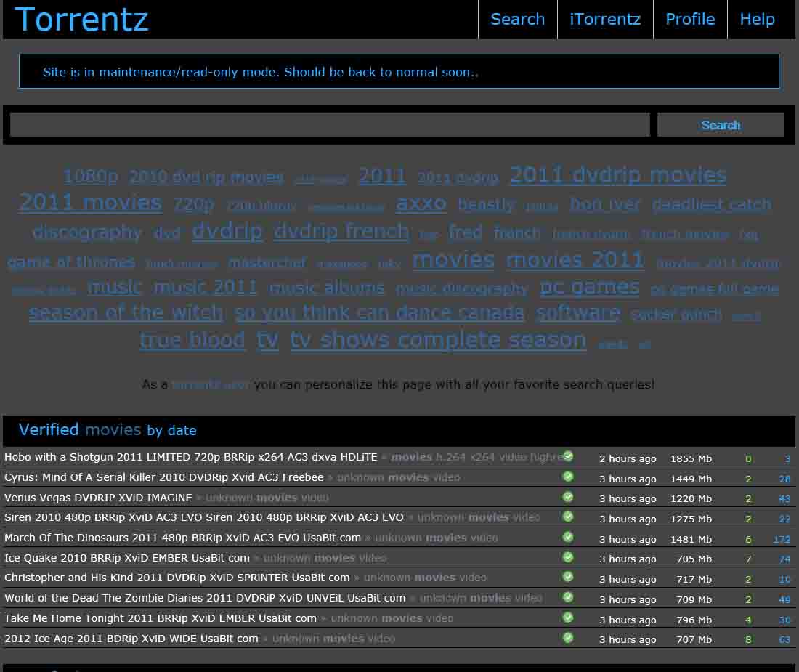Screen dimensions: 799x672
Task: Open the iTorrentz section
Action: coord(605,19)
